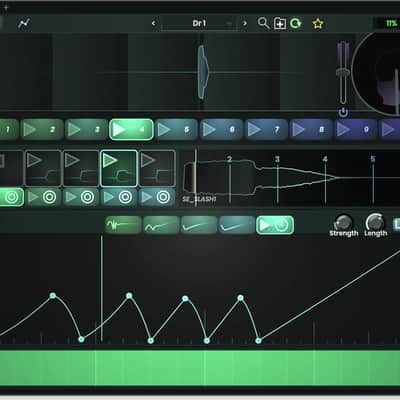Select slot button 7
The height and width of the screenshot is (400, 400).
(x=266, y=129)
